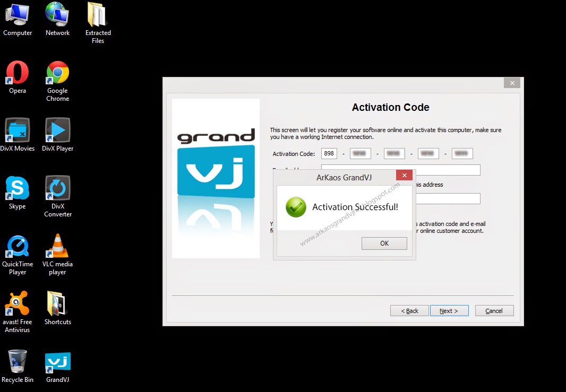Screen dimensions: 566x392
Task: Click the < Back button
Action: click(x=409, y=310)
